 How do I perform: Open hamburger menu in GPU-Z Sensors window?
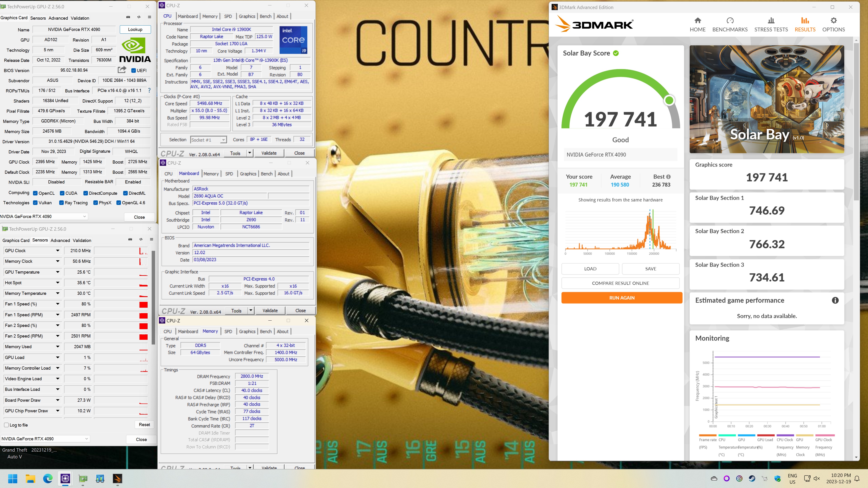[151, 239]
